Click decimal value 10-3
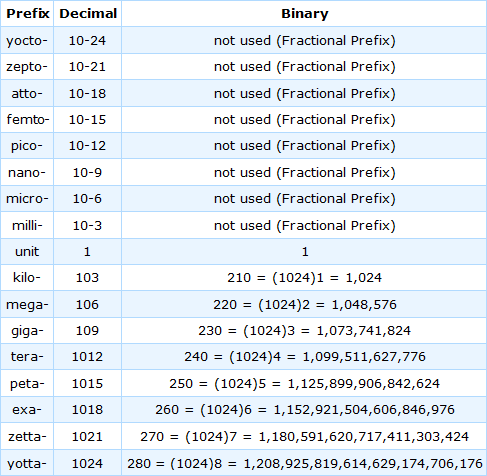 pos(88,225)
